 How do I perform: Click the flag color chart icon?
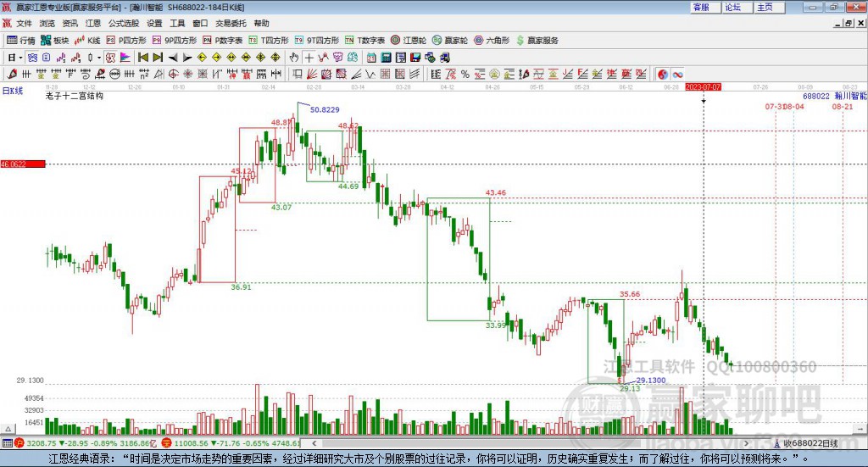[x=125, y=58]
